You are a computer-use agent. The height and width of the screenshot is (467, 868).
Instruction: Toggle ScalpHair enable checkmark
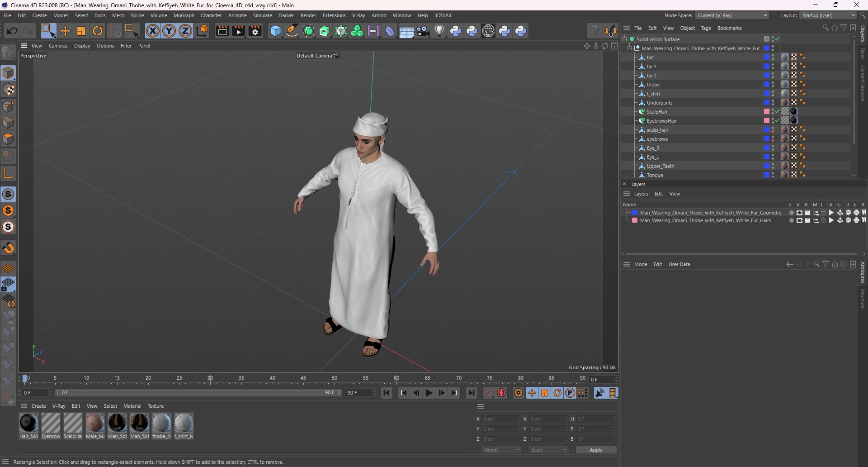pos(777,112)
